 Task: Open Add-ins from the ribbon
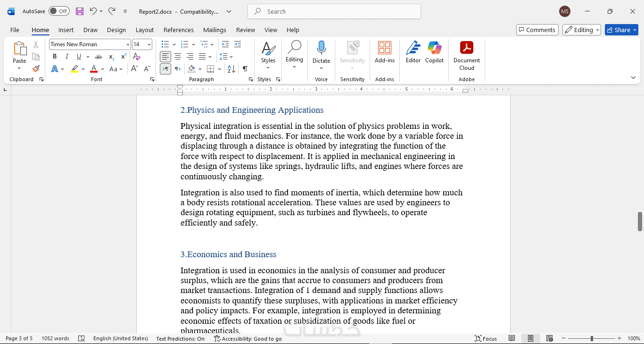pyautogui.click(x=385, y=52)
